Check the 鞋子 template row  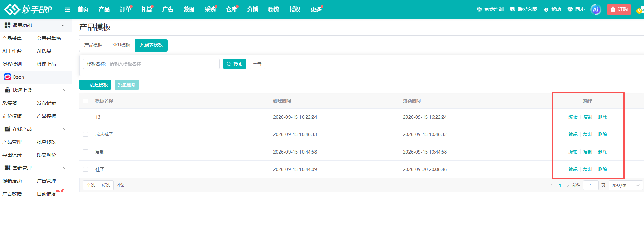click(85, 169)
